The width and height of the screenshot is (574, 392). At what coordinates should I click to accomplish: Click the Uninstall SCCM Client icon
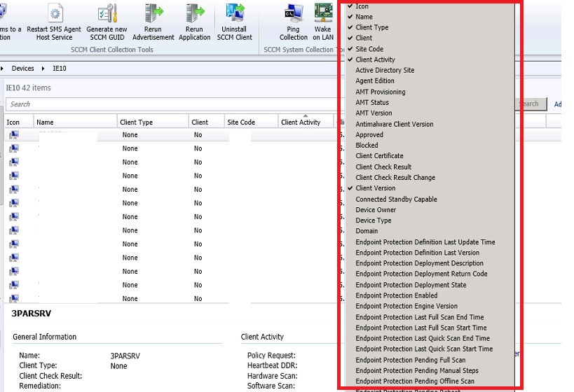tap(235, 13)
